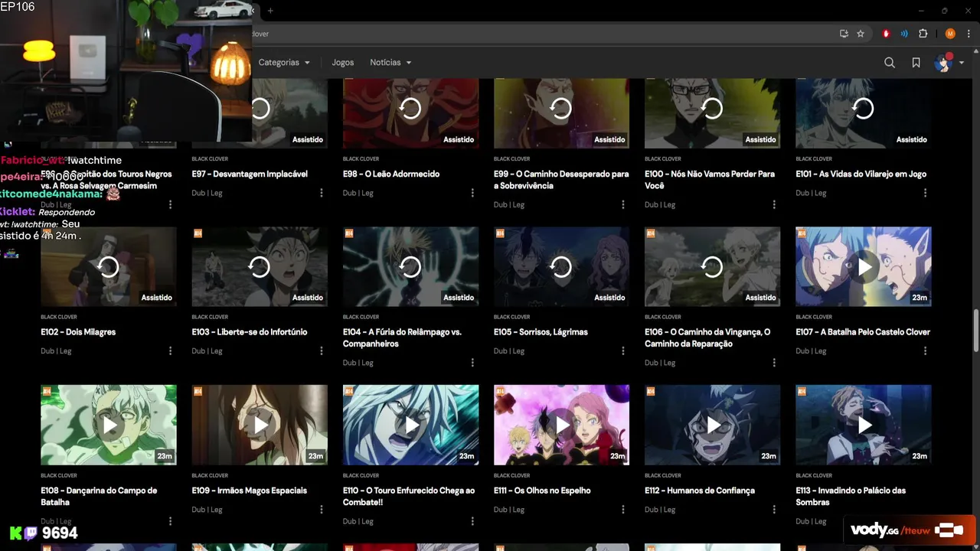
Task: Open the Jogos menu item
Action: coord(343,63)
